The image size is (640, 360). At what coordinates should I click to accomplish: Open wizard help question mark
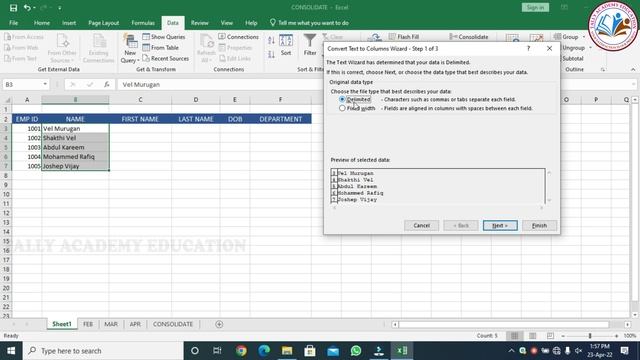tap(528, 48)
